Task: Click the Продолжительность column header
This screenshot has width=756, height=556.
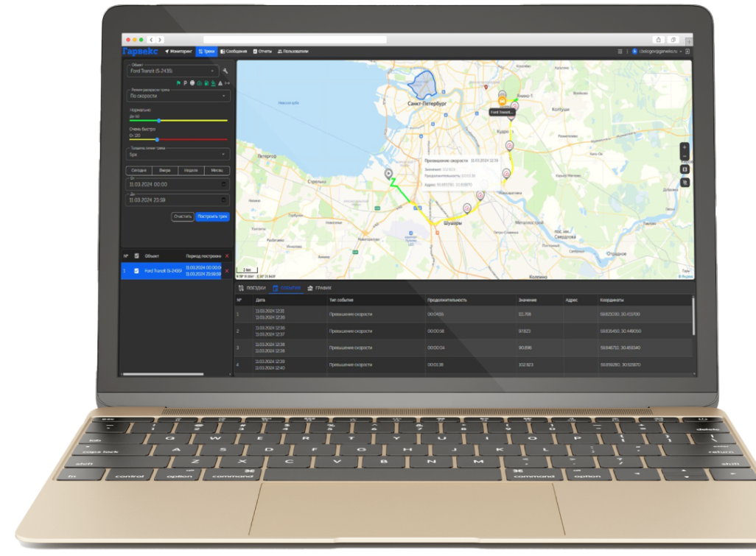Action: pyautogui.click(x=447, y=300)
